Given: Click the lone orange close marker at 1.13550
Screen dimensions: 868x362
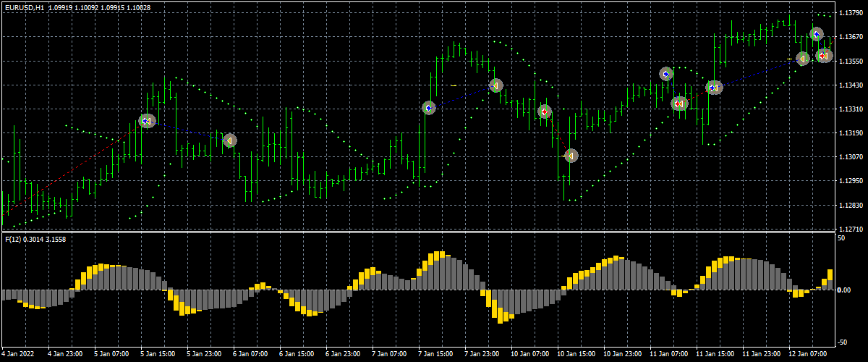Looking at the screenshot, I should coord(802,58).
